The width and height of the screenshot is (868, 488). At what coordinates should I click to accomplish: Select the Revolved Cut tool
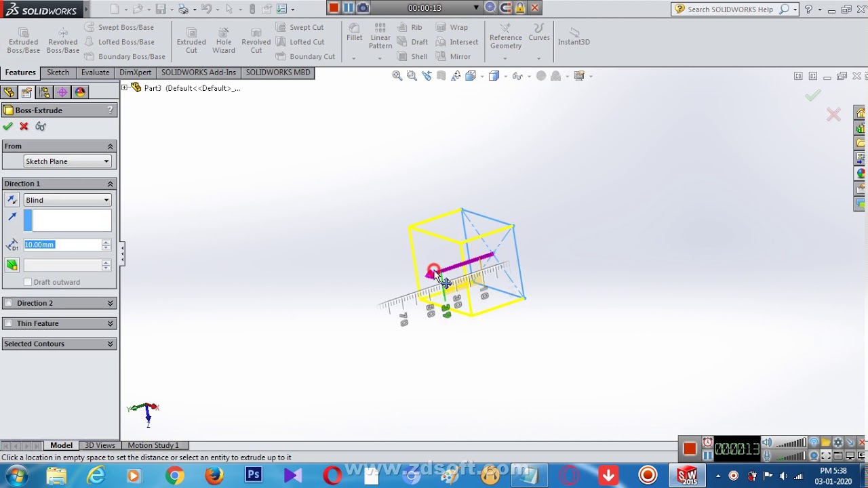point(256,41)
